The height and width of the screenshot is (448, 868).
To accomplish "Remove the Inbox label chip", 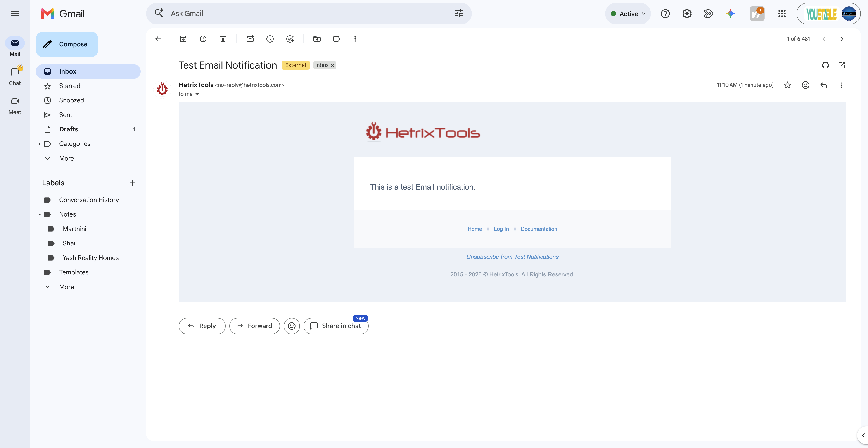I will click(332, 65).
